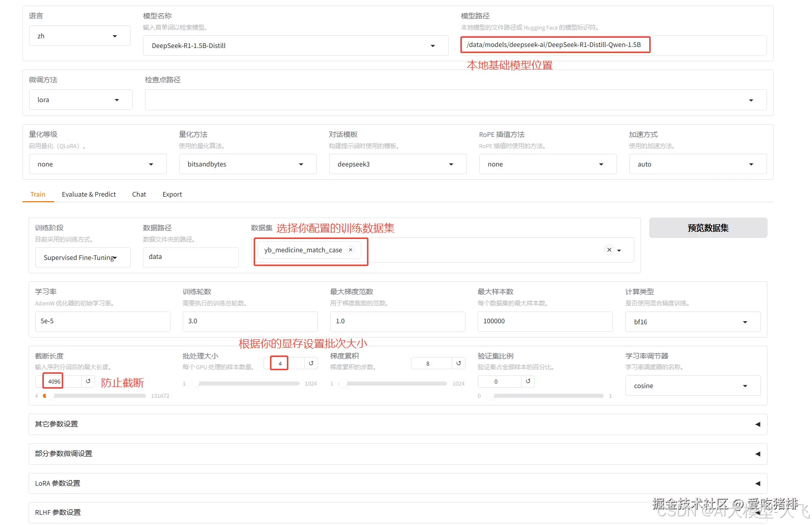Open the checkpoint path dropdown
Screen dimensions: 812x525
456,100
